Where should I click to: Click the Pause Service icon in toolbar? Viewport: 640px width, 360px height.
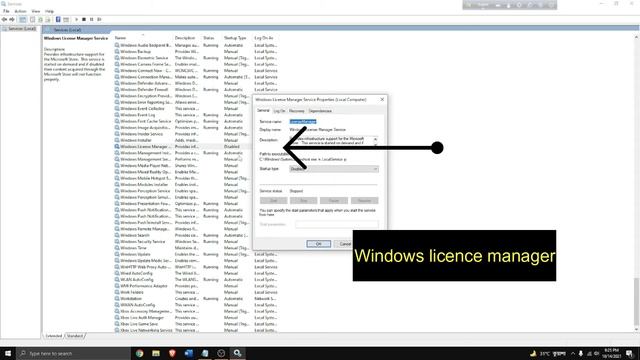91,19
